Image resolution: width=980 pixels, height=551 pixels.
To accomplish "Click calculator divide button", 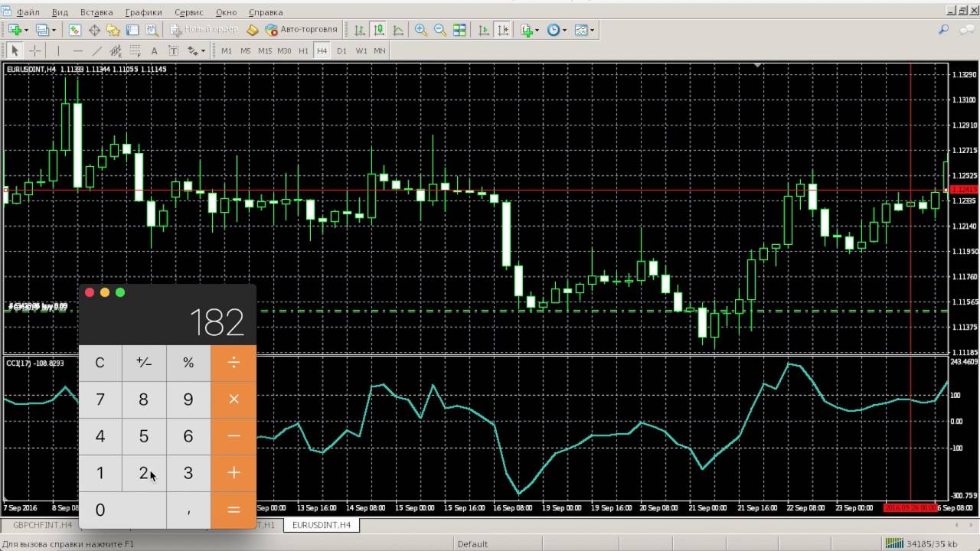I will pyautogui.click(x=234, y=363).
